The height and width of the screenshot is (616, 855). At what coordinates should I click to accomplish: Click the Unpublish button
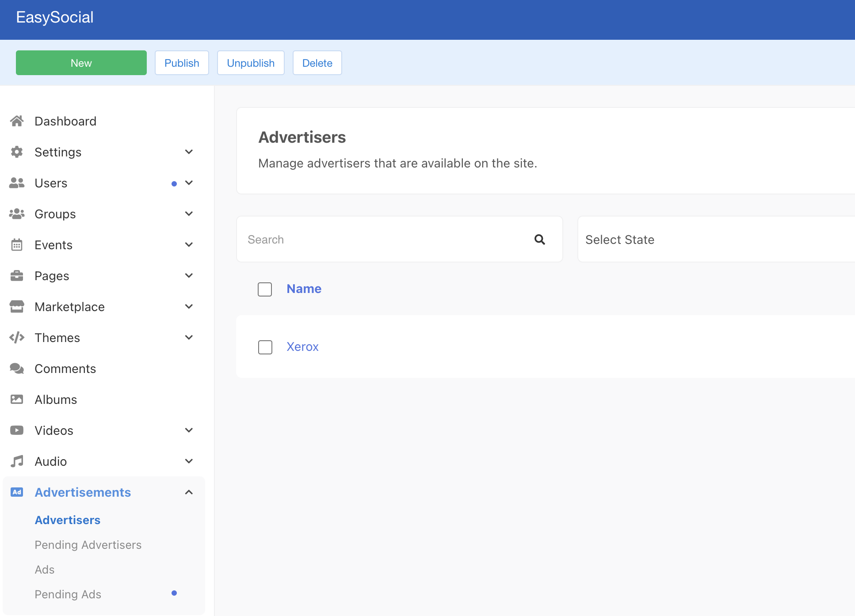251,63
